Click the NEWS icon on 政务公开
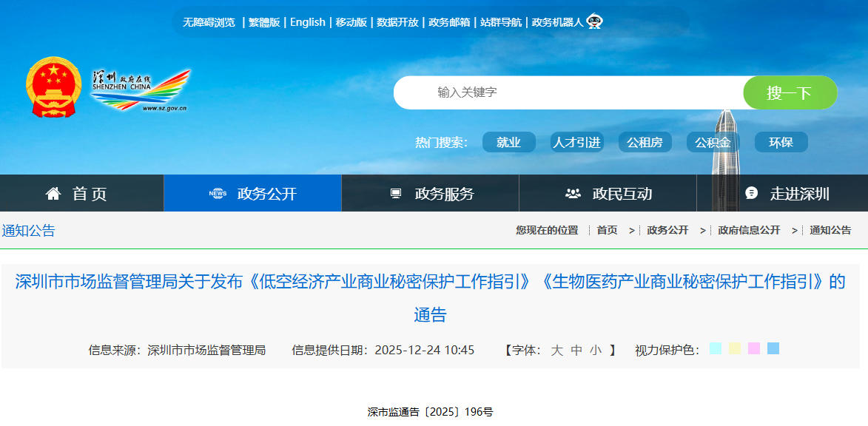Screen dimensions: 868x426 (x=218, y=192)
